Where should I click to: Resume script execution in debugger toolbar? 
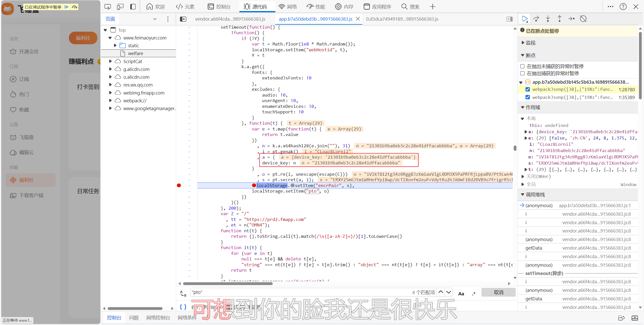point(525,19)
